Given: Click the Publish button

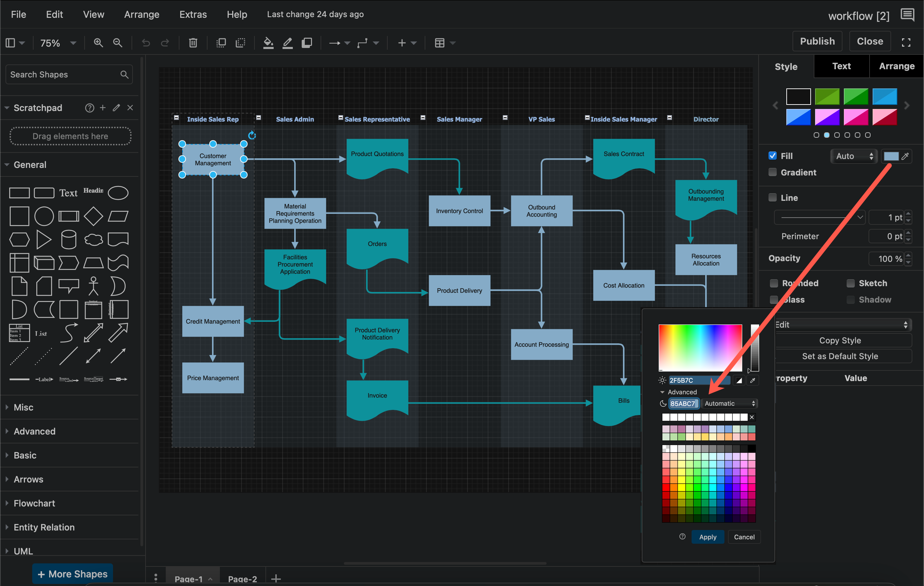Looking at the screenshot, I should (817, 41).
